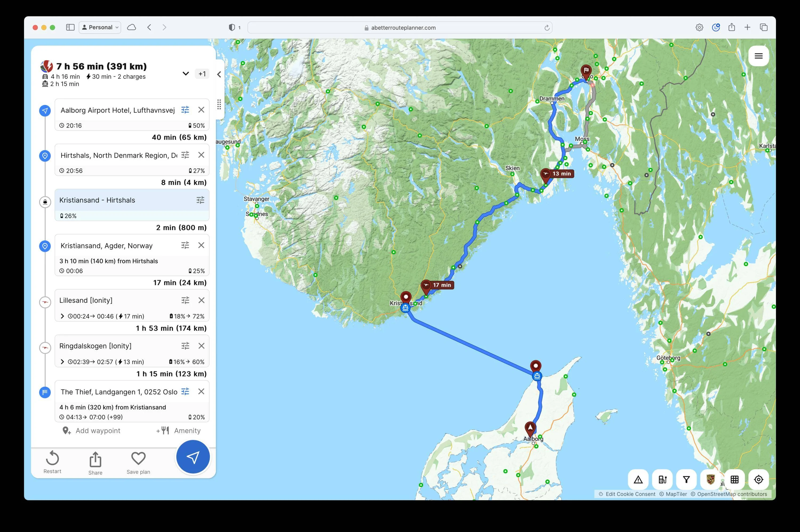Remove Kristiansand, Agder, Norway waypoint
Viewport: 800px width, 532px height.
(201, 245)
